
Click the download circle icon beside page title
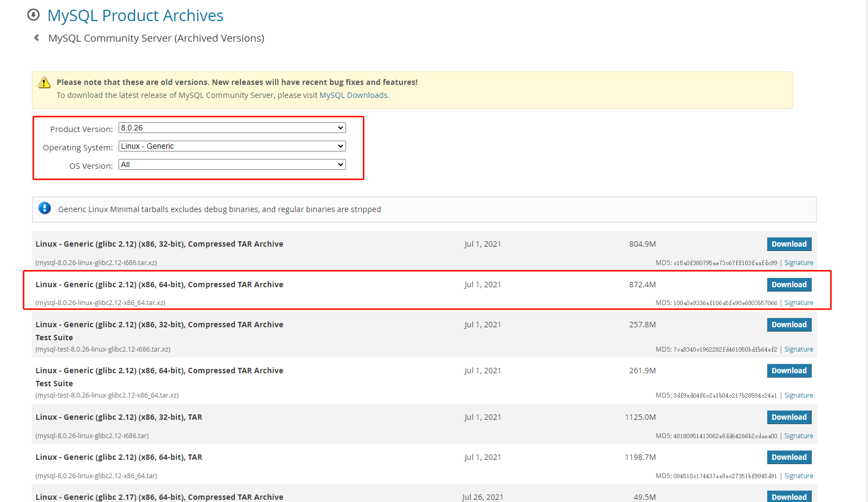pyautogui.click(x=34, y=15)
